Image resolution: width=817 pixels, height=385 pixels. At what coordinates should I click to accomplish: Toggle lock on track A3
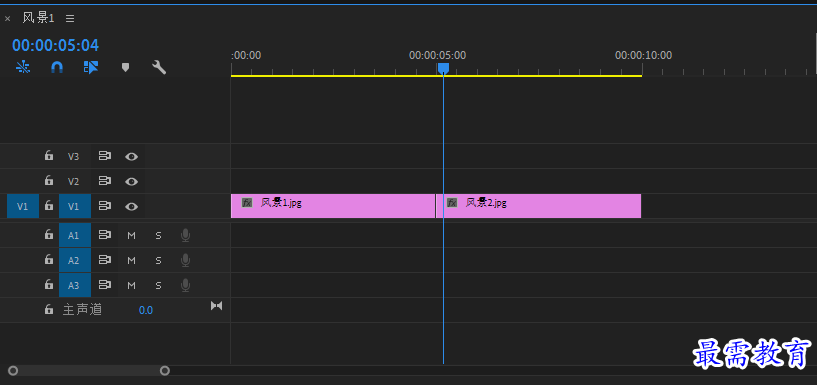[x=48, y=284]
